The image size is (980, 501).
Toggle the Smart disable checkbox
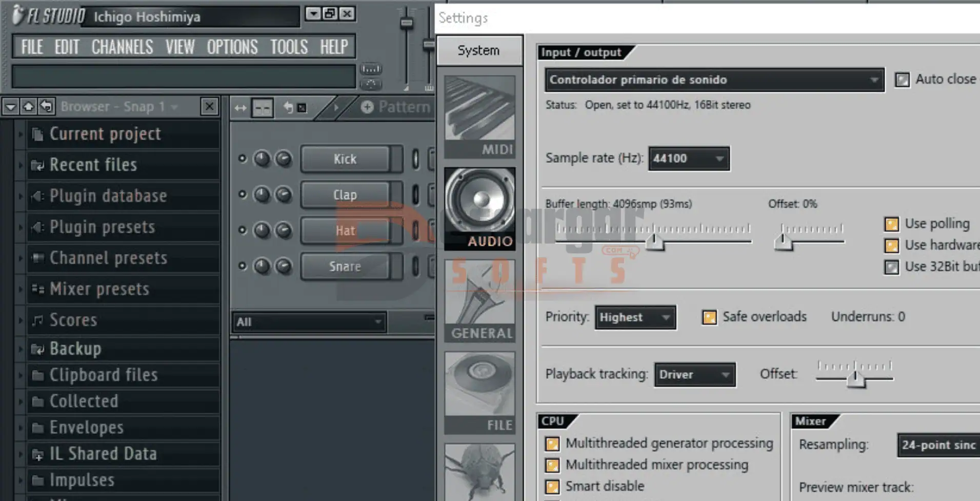(x=552, y=487)
